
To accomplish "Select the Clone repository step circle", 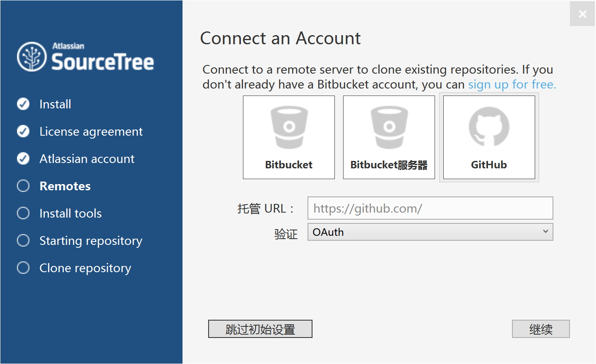I will tap(23, 268).
